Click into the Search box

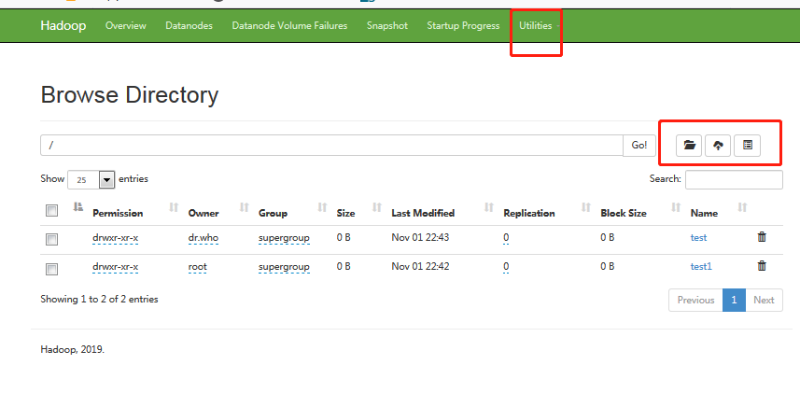tap(734, 180)
